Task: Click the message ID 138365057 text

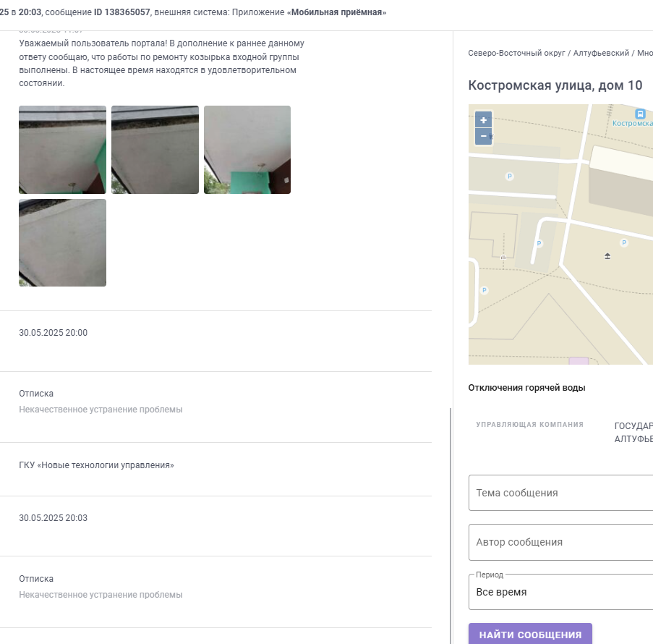Action: (x=121, y=12)
